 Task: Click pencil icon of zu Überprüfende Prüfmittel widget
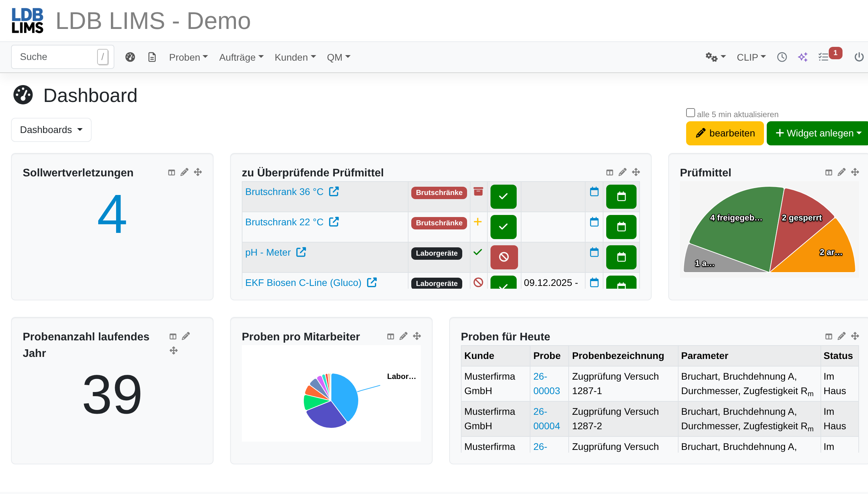pyautogui.click(x=622, y=172)
